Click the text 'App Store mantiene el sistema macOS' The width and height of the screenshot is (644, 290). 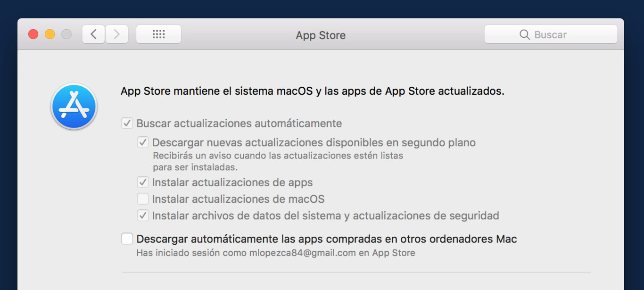[x=217, y=91]
